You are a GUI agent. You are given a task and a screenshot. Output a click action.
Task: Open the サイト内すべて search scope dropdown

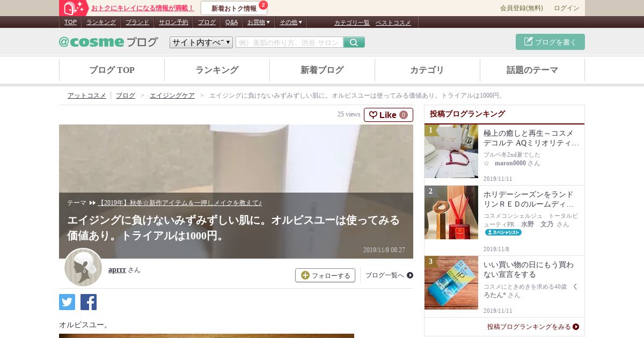pos(201,42)
